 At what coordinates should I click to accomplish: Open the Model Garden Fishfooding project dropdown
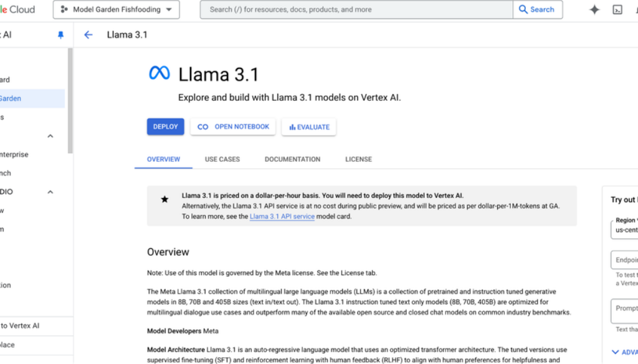coord(117,10)
